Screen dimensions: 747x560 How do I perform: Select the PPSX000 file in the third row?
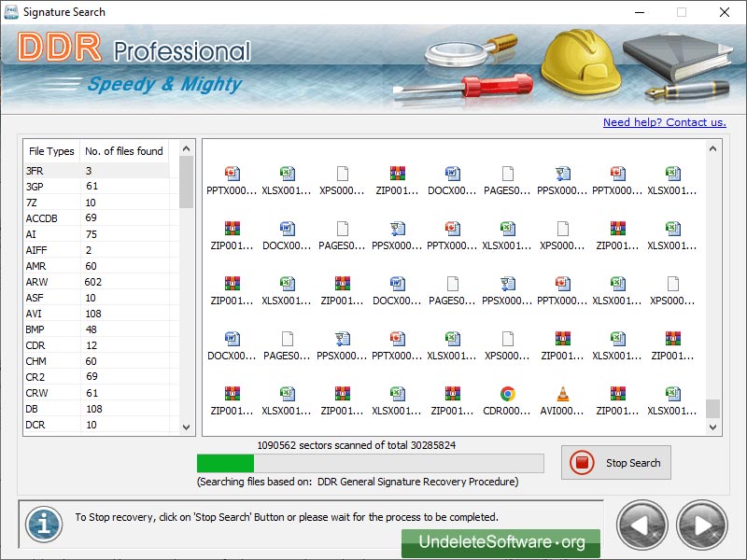507,291
